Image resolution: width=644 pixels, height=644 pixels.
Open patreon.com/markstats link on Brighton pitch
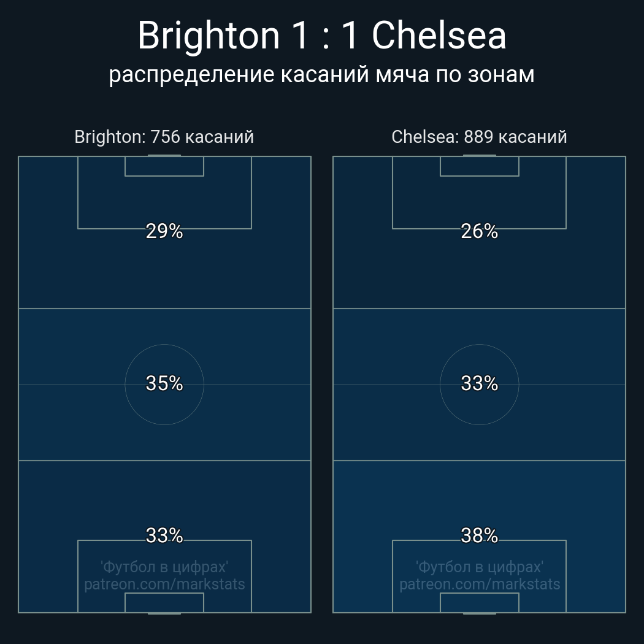point(164,584)
